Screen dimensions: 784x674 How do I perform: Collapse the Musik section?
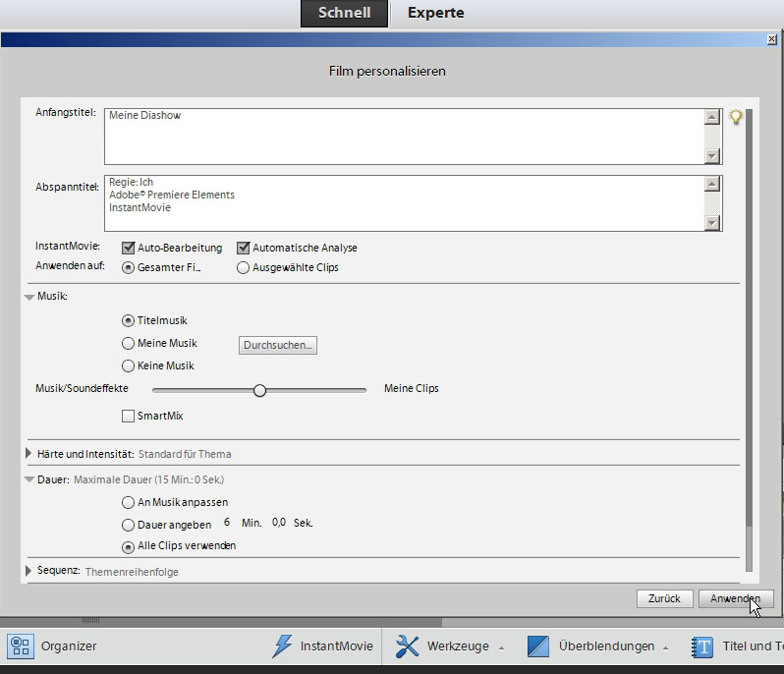click(x=29, y=297)
